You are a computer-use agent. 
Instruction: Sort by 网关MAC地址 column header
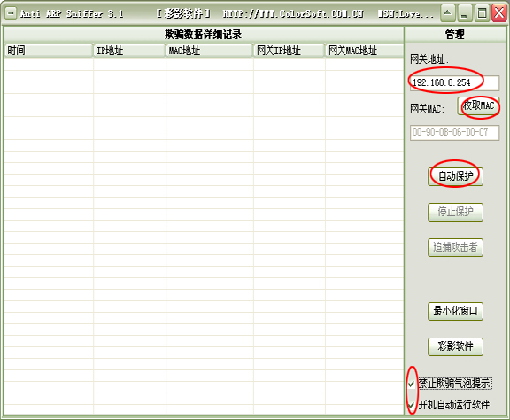pyautogui.click(x=365, y=51)
